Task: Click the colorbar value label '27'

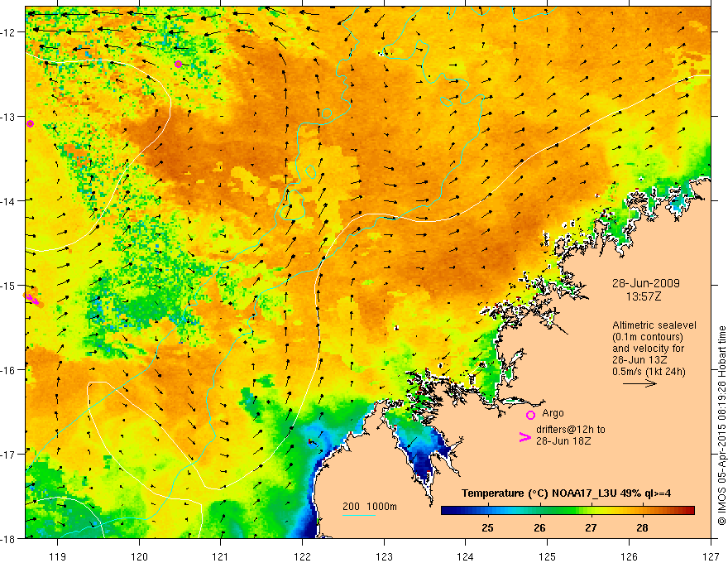Action: (x=591, y=527)
